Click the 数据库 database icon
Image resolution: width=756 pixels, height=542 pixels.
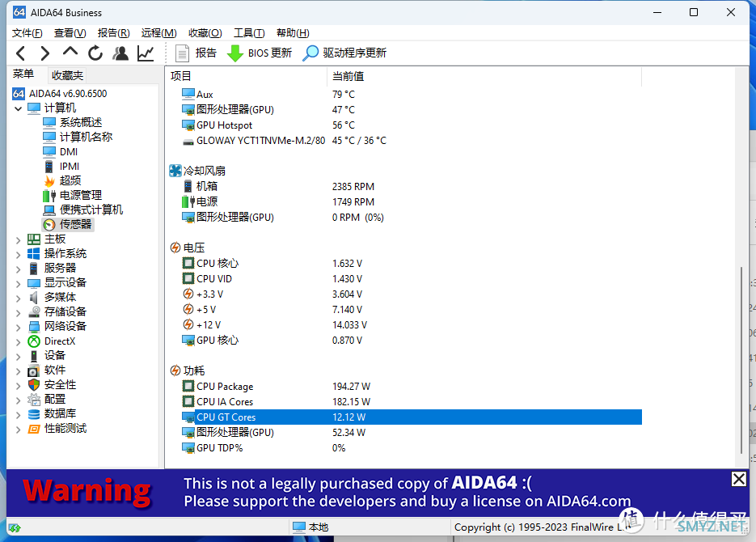click(x=34, y=414)
